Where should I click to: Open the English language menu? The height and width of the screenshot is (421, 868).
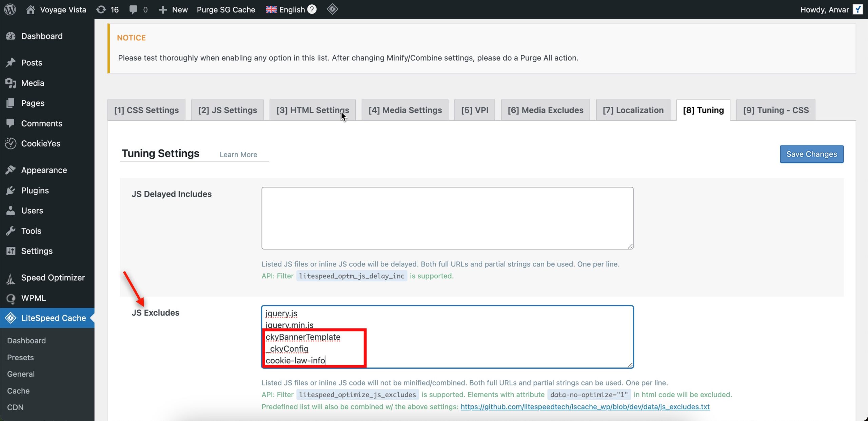292,9
